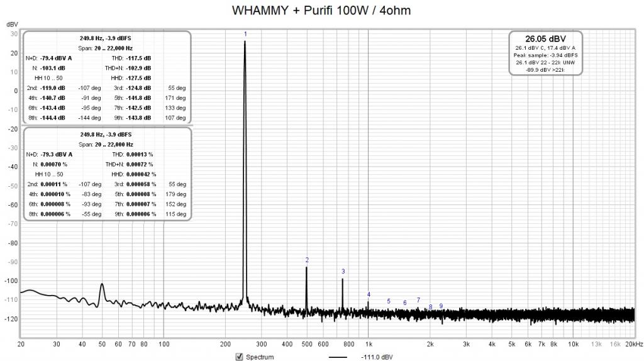Click N+D value -79.4 dBV A
Image resolution: width=644 pixels, height=361 pixels.
click(56, 58)
